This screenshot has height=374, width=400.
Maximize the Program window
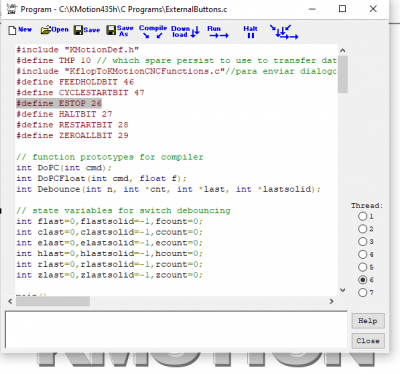tap(342, 9)
